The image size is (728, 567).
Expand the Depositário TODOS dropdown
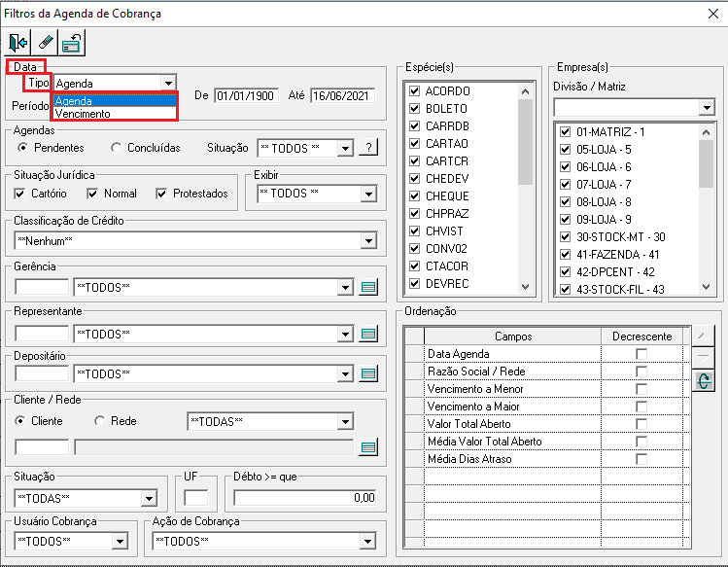point(345,374)
